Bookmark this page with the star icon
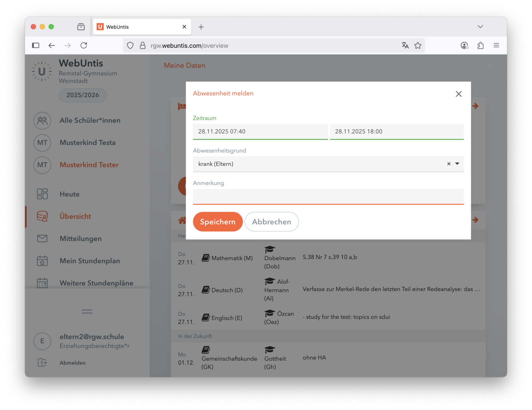The width and height of the screenshot is (532, 410). tap(418, 46)
